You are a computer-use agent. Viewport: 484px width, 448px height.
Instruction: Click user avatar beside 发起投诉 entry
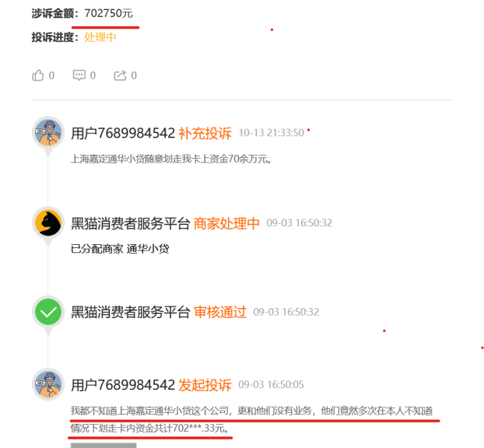(x=48, y=384)
